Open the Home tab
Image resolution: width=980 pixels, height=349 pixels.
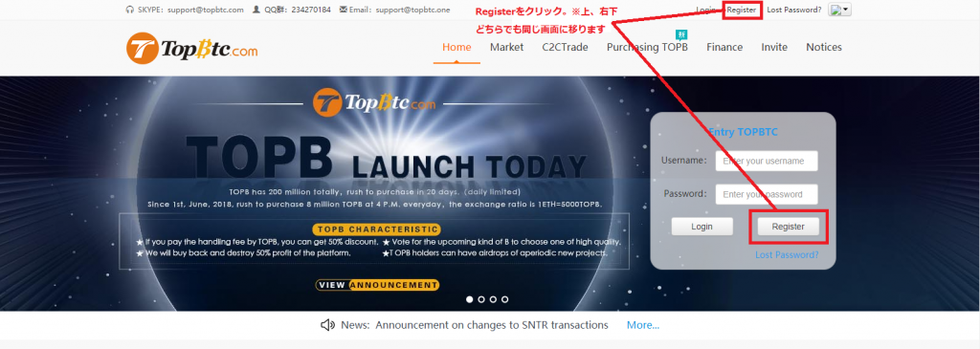coord(457,48)
